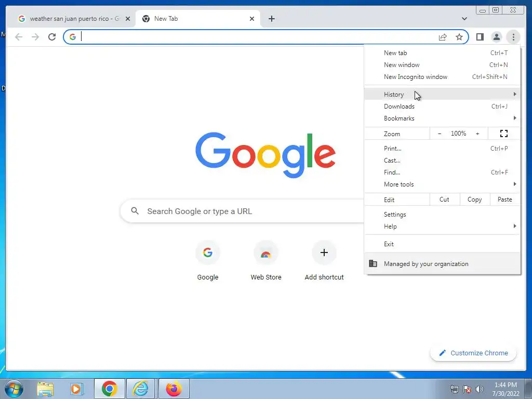This screenshot has width=532, height=399.
Task: Click the taskbar clock showing 1:44 PM
Action: coord(506,389)
